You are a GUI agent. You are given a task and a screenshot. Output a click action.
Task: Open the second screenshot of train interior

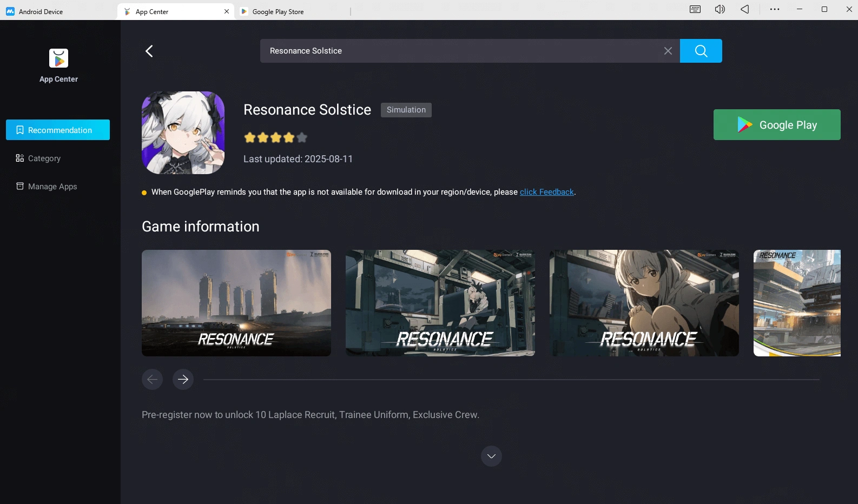coord(440,303)
